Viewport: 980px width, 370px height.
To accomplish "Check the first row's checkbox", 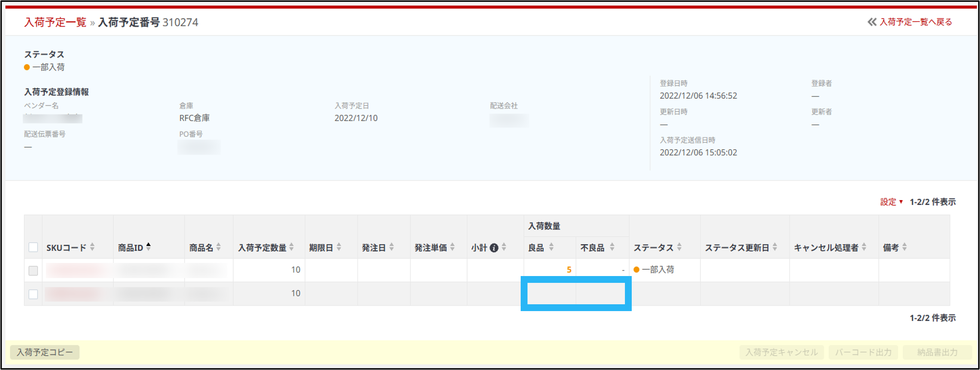I will tap(33, 271).
